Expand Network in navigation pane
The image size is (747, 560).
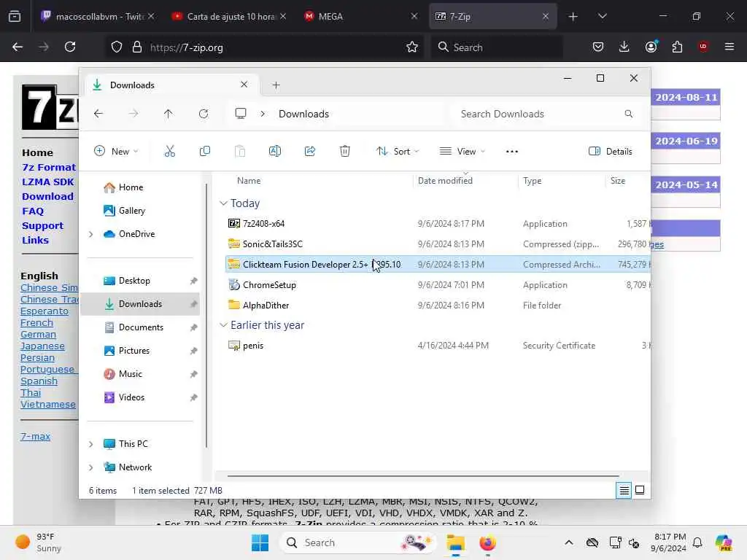[x=91, y=467]
